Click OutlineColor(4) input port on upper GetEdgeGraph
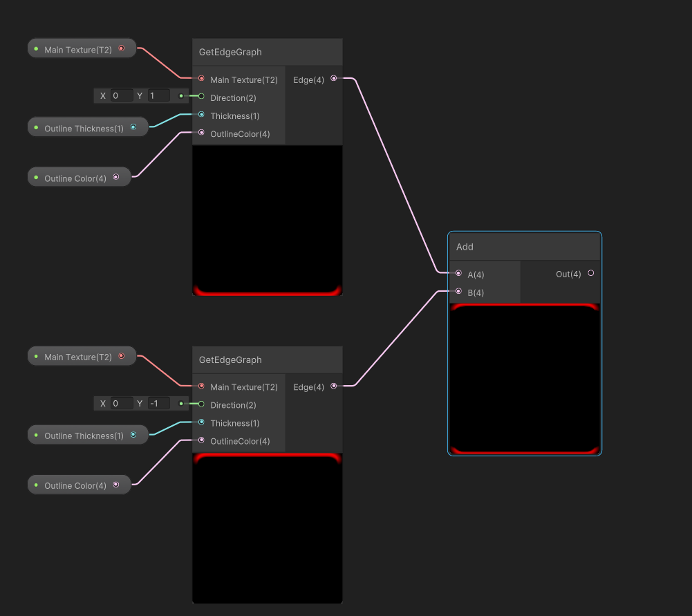Screen dimensions: 692x616 201,133
